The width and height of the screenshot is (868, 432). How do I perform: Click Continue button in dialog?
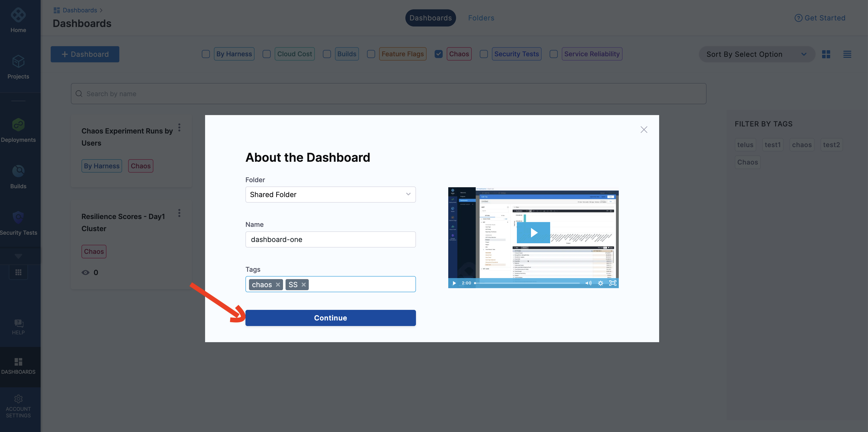pyautogui.click(x=330, y=318)
